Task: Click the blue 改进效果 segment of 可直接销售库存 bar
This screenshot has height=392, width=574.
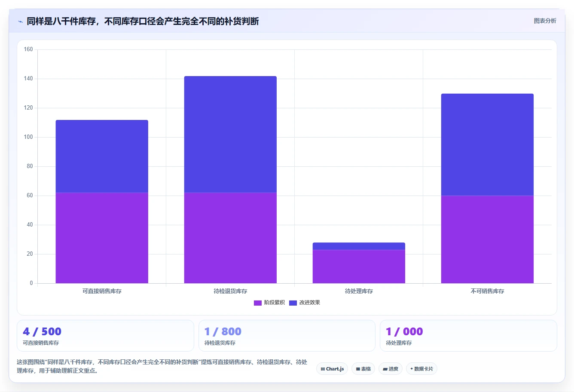Action: coord(102,156)
